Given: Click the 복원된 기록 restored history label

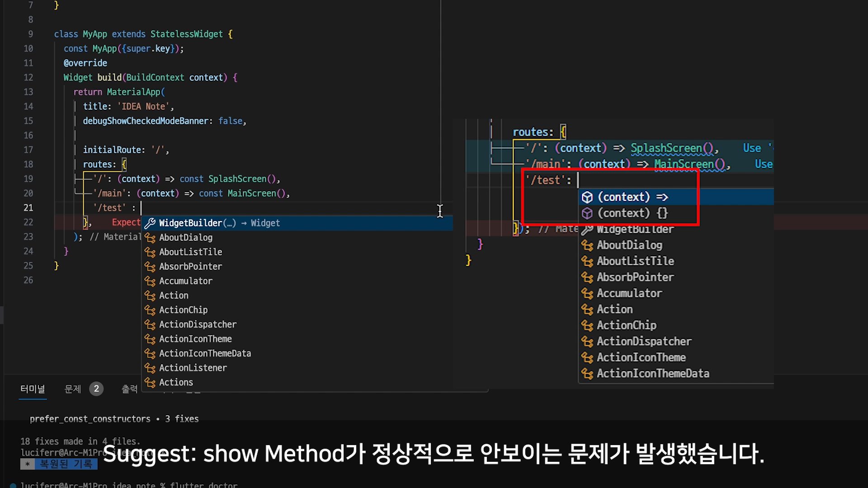Looking at the screenshot, I should pos(66,464).
